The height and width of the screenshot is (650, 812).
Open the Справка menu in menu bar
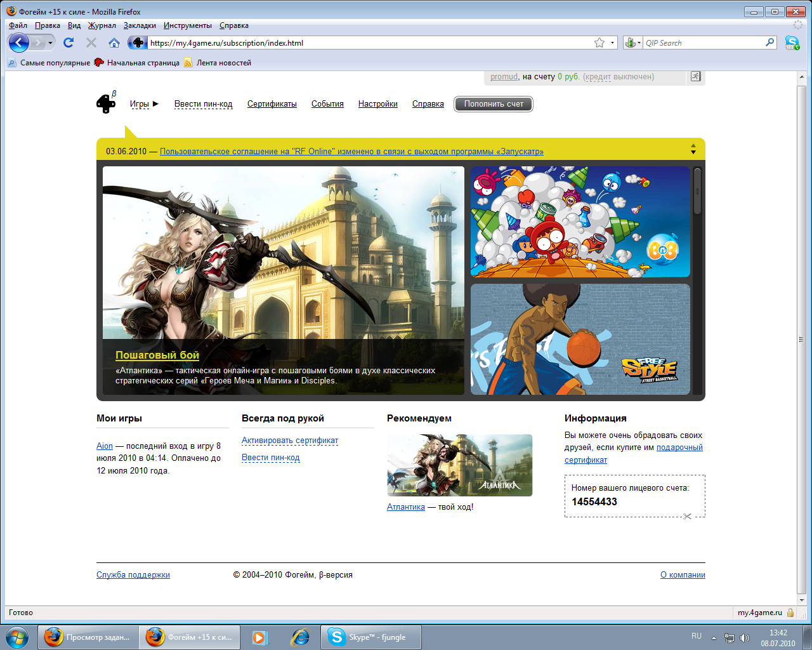(x=234, y=25)
